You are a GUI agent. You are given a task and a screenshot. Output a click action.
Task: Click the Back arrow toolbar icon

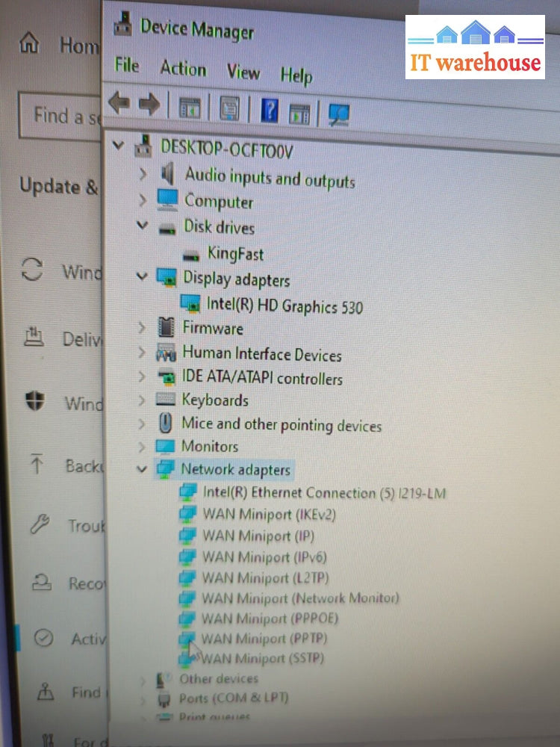119,104
